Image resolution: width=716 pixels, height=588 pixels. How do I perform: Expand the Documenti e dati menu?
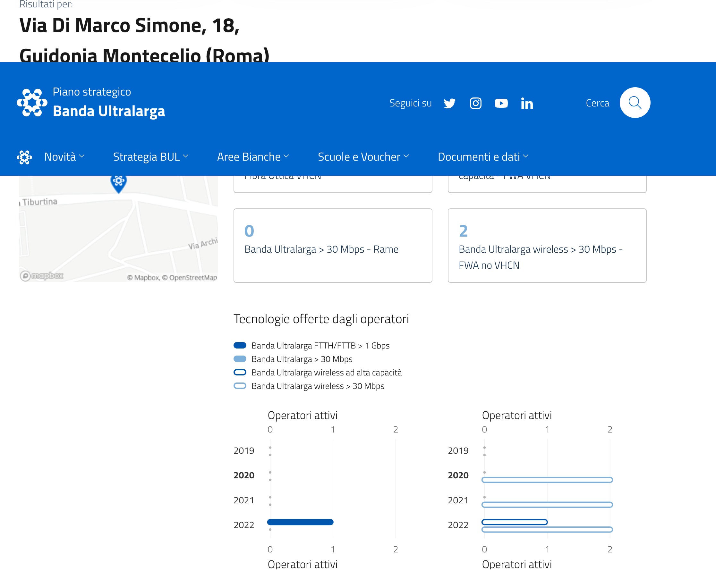point(483,157)
